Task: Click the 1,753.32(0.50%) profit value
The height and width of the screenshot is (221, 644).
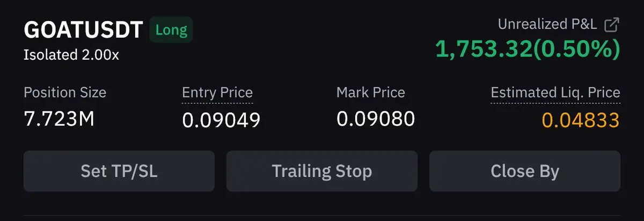Action: point(528,49)
